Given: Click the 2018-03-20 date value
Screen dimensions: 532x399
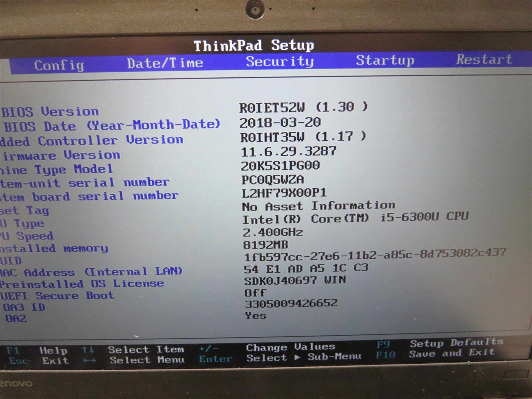Looking at the screenshot, I should pyautogui.click(x=280, y=122).
